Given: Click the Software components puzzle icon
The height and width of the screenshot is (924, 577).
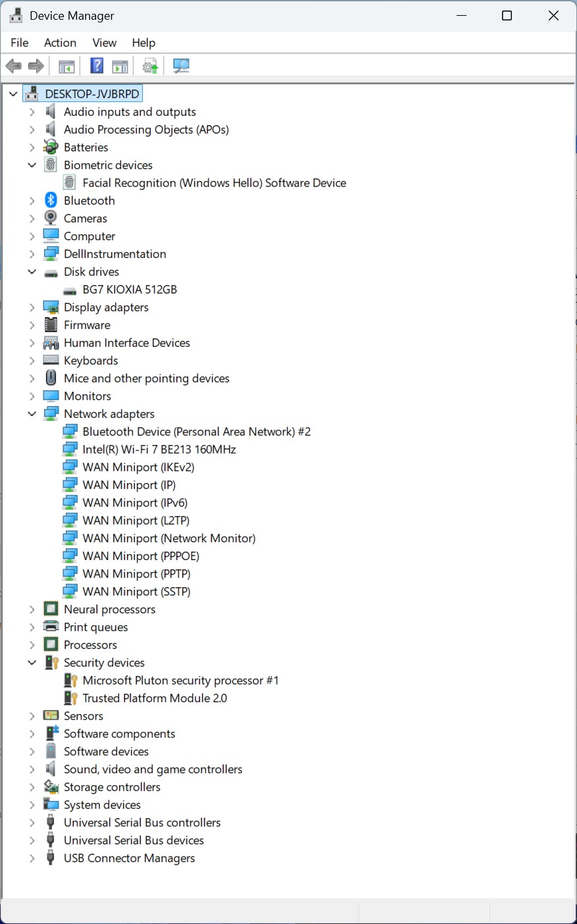Looking at the screenshot, I should (51, 733).
